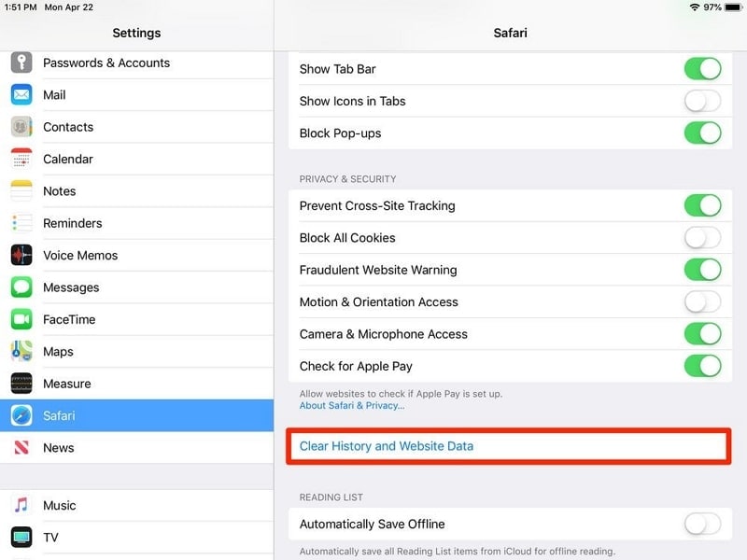The height and width of the screenshot is (560, 747).
Task: Enable Automatically Save Offline switch
Action: (703, 525)
